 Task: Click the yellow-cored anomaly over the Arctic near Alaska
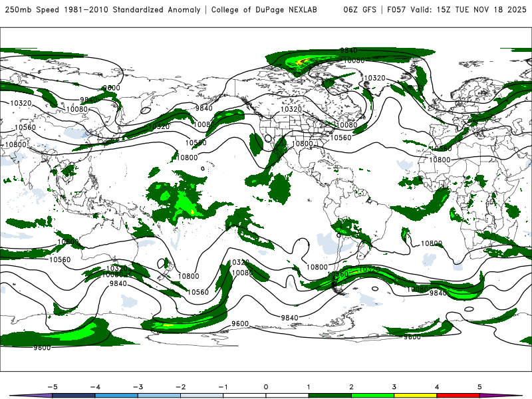point(303,62)
